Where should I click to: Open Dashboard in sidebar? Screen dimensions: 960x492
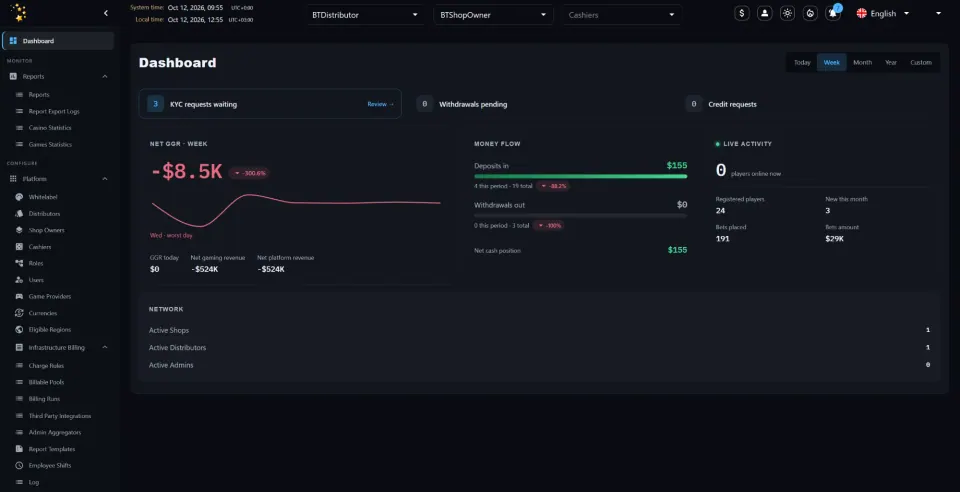click(58, 41)
